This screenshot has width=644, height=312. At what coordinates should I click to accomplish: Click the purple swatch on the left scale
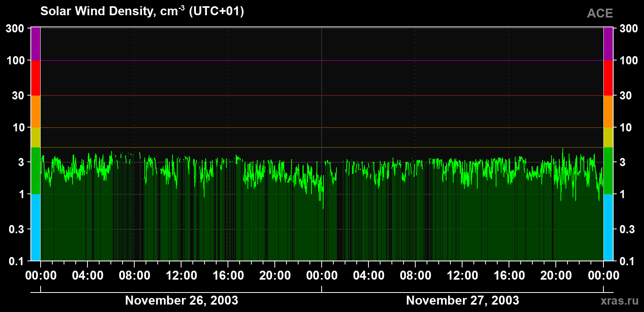coord(36,44)
